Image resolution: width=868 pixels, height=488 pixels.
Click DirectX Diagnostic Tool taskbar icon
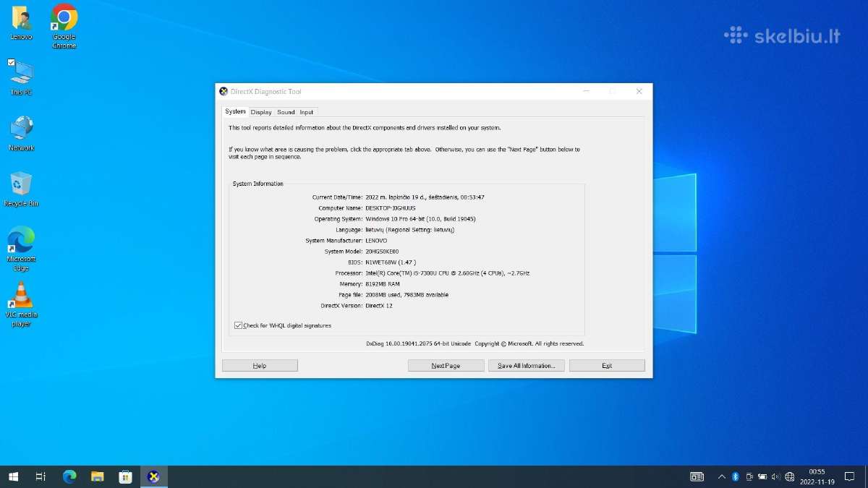(x=153, y=476)
